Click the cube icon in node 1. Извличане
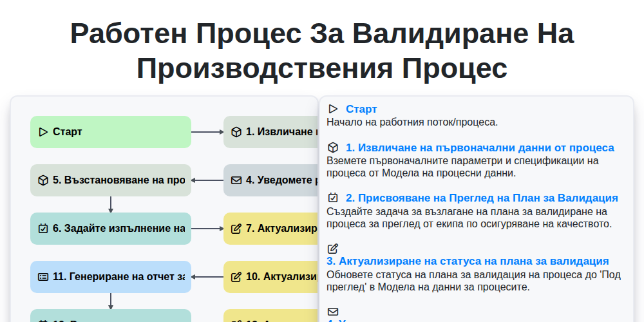 (x=236, y=132)
